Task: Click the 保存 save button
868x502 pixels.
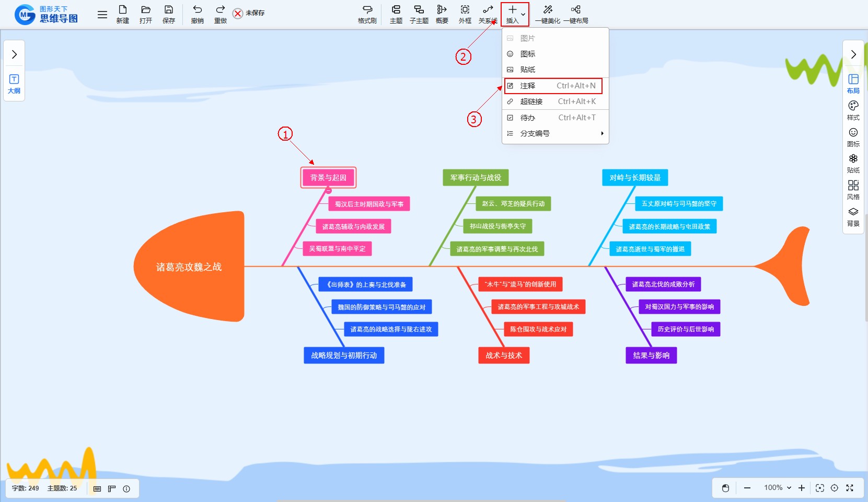Action: [168, 14]
